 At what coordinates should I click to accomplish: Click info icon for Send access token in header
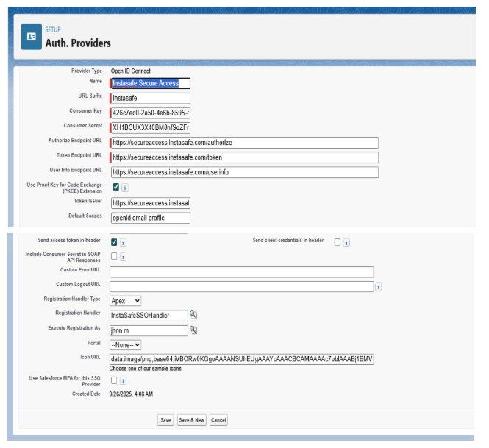point(124,242)
